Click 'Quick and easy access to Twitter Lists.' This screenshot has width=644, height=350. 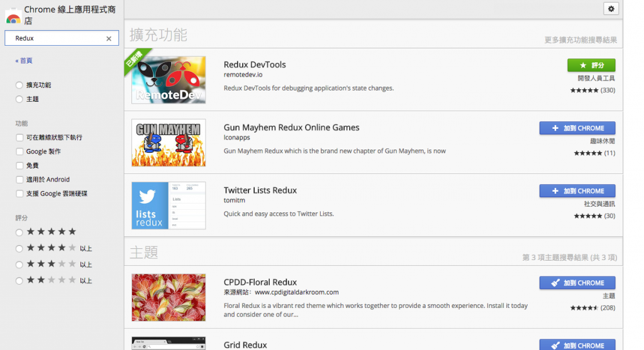point(279,214)
